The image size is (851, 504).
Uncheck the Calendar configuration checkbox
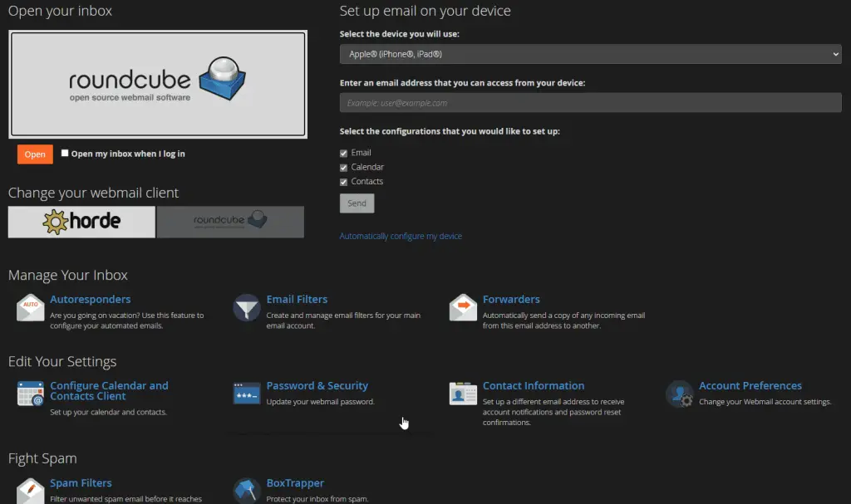[343, 168]
